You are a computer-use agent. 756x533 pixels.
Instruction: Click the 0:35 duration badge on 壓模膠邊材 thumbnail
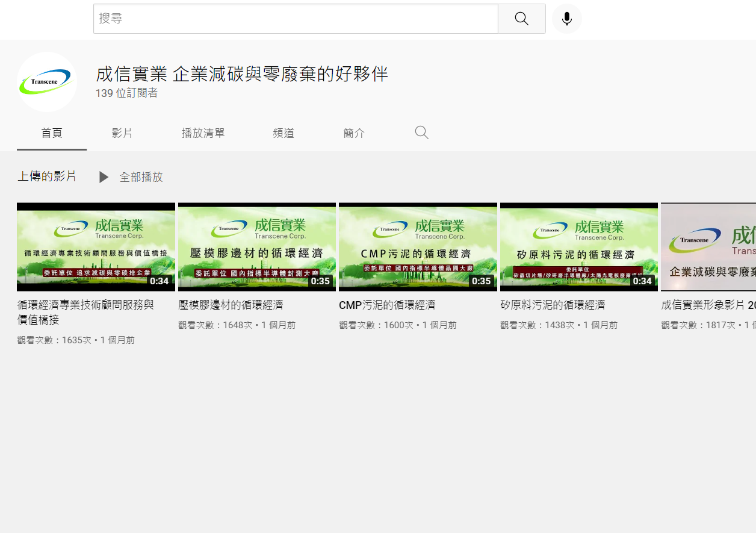(x=320, y=281)
